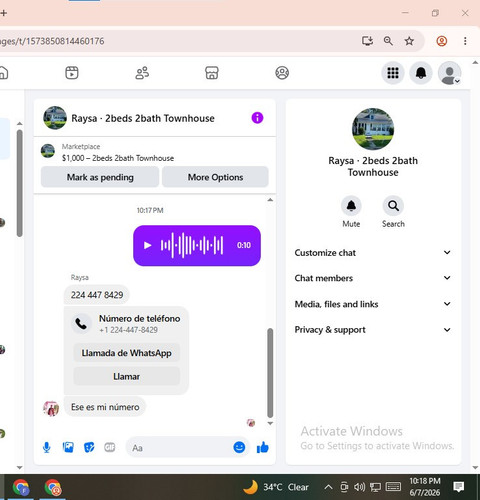The width and height of the screenshot is (480, 500).
Task: Expand Customize chat section
Action: tap(373, 253)
